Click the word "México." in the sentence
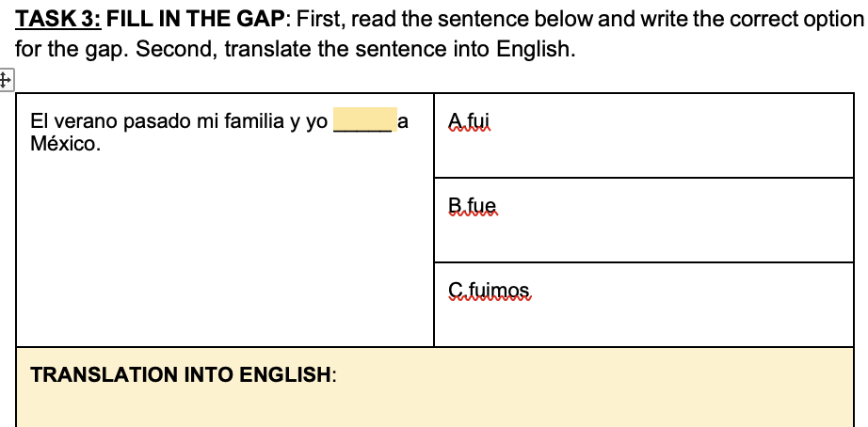The width and height of the screenshot is (868, 427). coord(66,144)
